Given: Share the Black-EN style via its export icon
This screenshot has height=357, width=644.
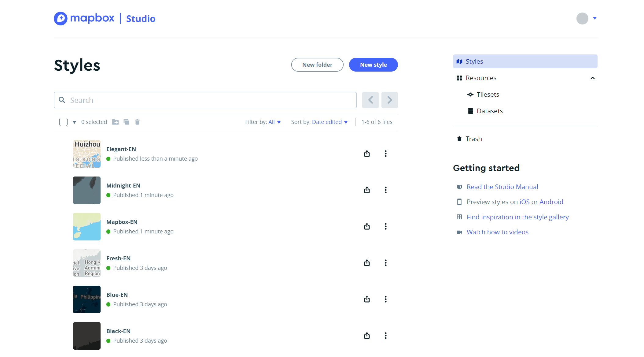Looking at the screenshot, I should click(x=367, y=335).
